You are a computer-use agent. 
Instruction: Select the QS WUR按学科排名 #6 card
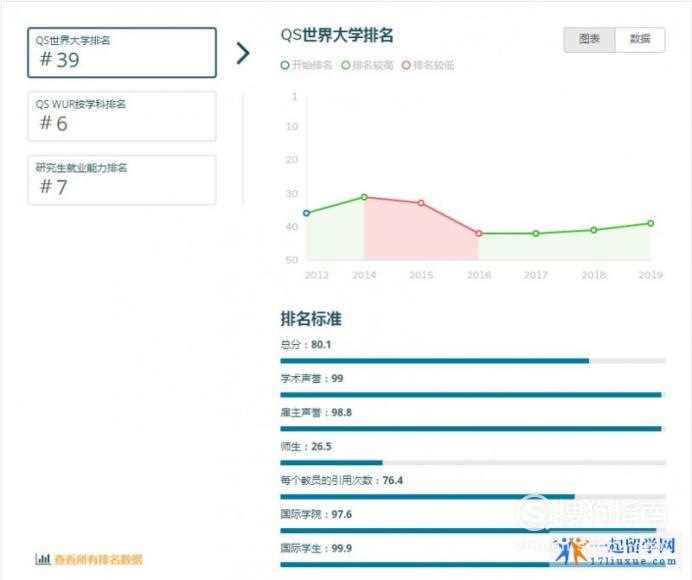[x=122, y=117]
